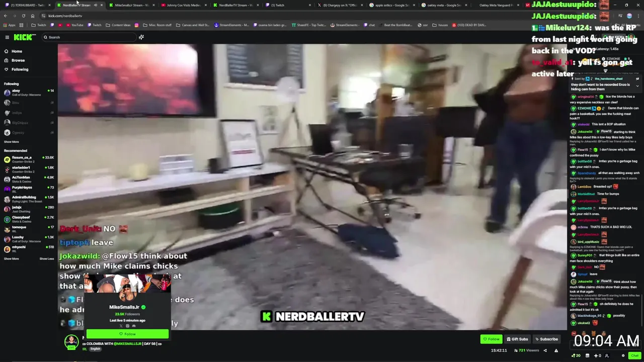
Task: Click the Gift Subs button
Action: [517, 339]
